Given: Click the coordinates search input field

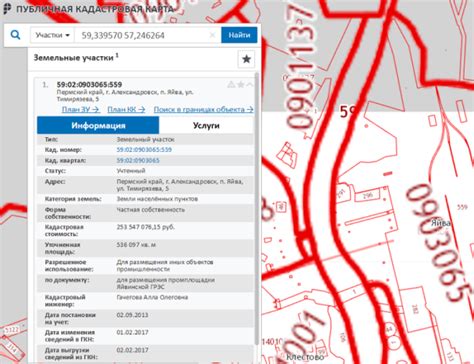Looking at the screenshot, I should [143, 35].
